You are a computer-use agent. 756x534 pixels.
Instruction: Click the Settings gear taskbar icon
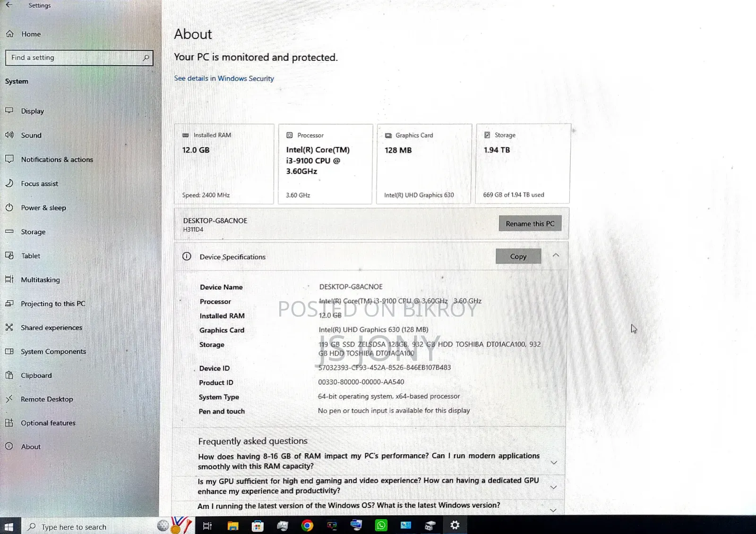point(455,525)
